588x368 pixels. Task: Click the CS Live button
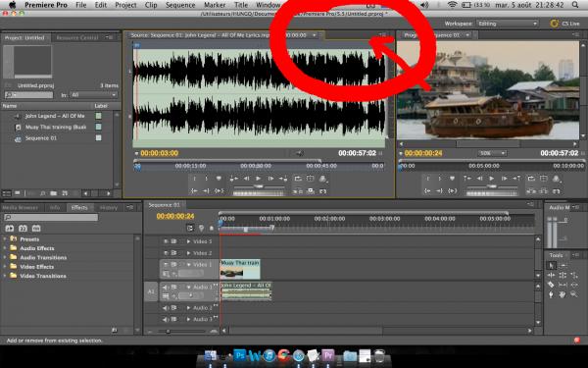pyautogui.click(x=565, y=24)
